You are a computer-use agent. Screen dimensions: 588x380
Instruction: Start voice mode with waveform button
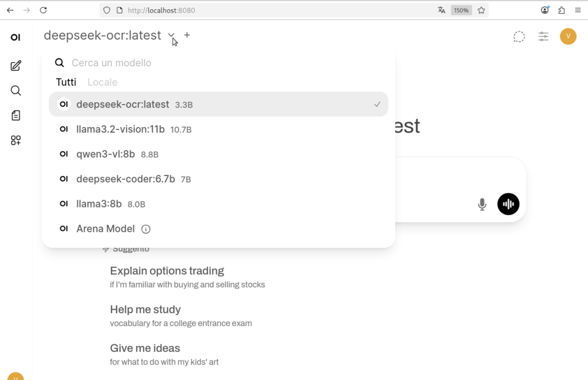tap(508, 204)
